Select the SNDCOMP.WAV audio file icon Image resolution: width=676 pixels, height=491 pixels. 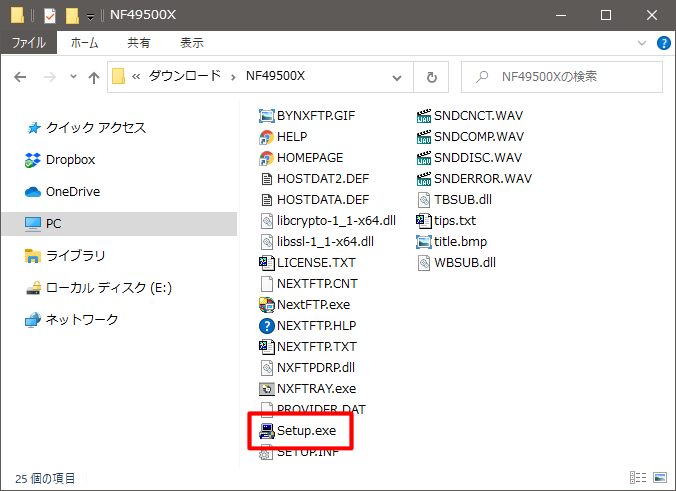(x=424, y=137)
